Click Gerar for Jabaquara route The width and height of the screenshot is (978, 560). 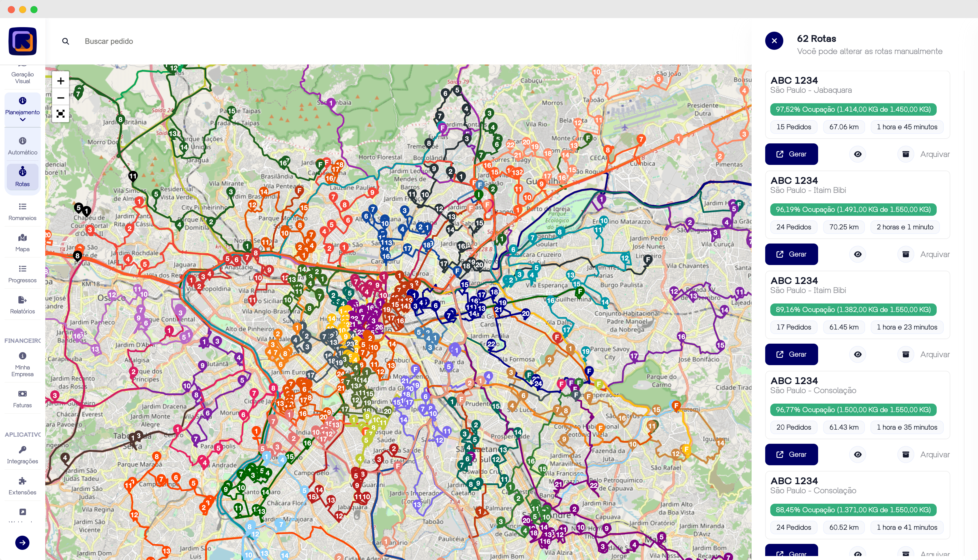(x=791, y=154)
